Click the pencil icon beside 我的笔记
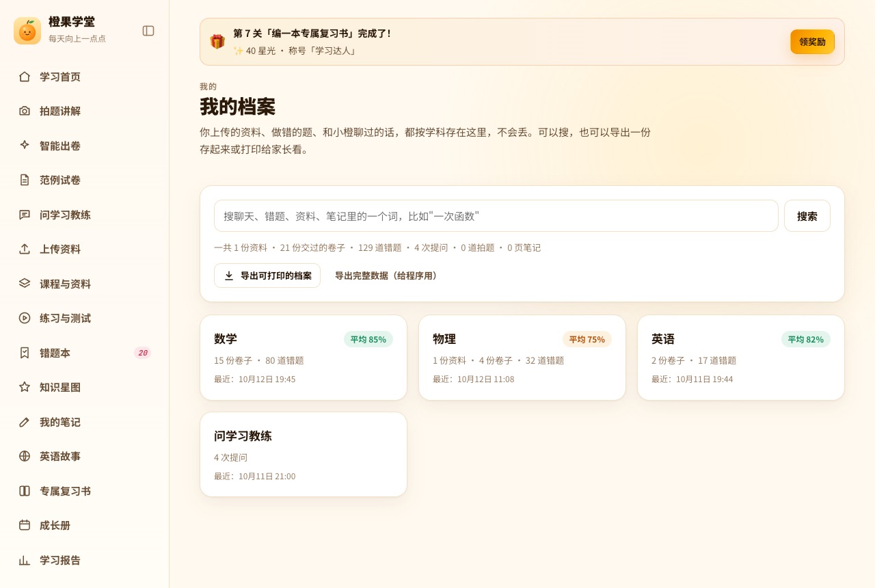 25,422
